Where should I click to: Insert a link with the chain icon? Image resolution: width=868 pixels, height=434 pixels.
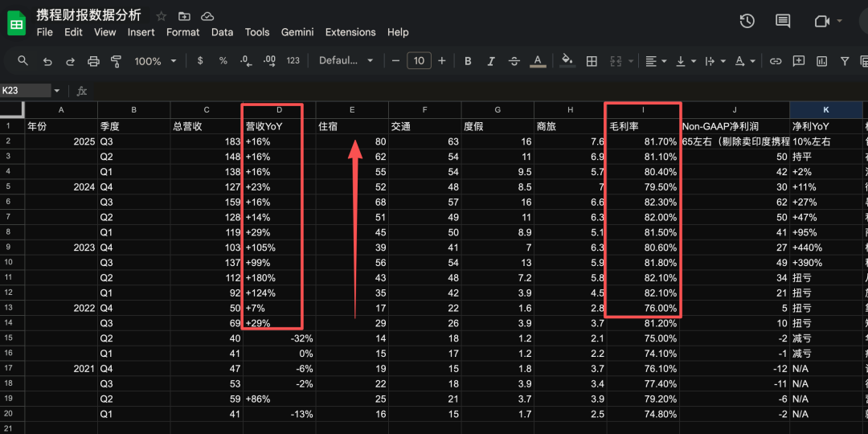tap(776, 61)
